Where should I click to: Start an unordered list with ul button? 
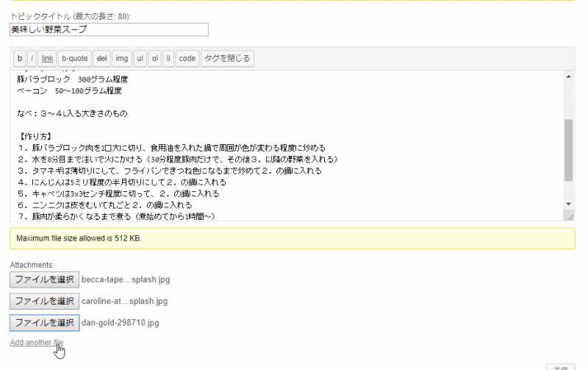click(140, 58)
